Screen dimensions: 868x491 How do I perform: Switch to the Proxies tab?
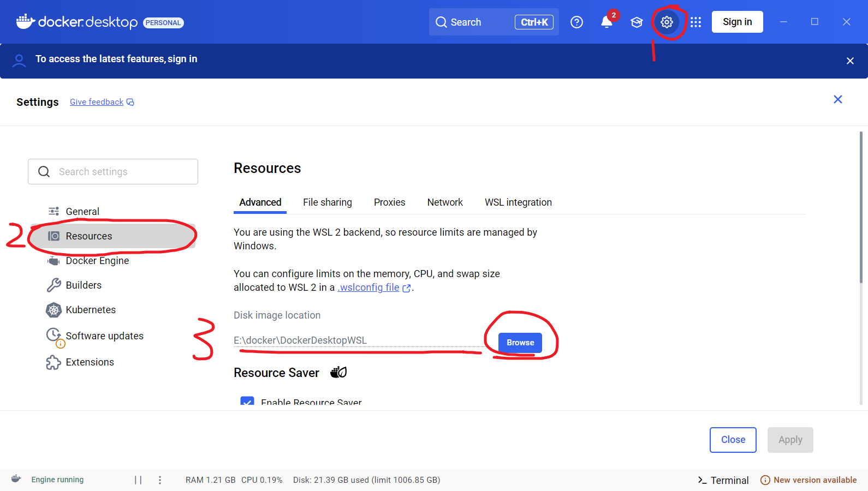point(390,202)
